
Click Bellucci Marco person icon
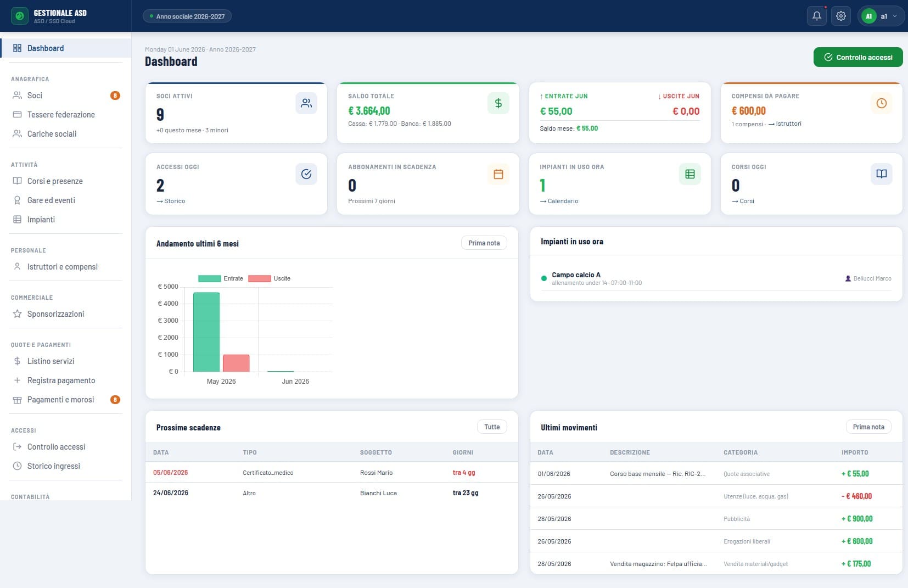coord(848,278)
